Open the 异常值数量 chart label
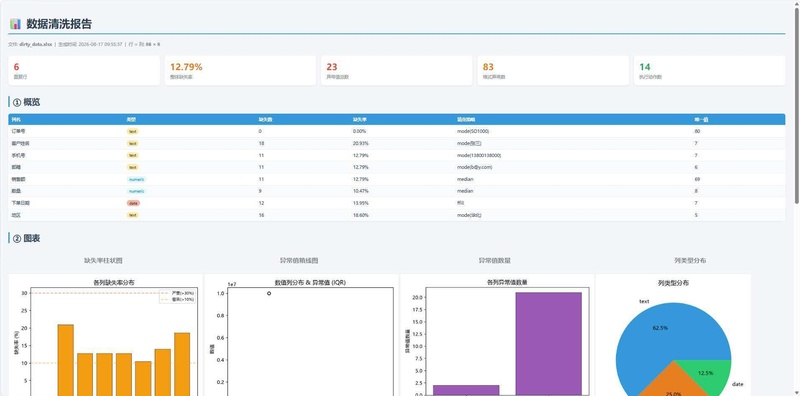800x396 pixels. click(494, 260)
